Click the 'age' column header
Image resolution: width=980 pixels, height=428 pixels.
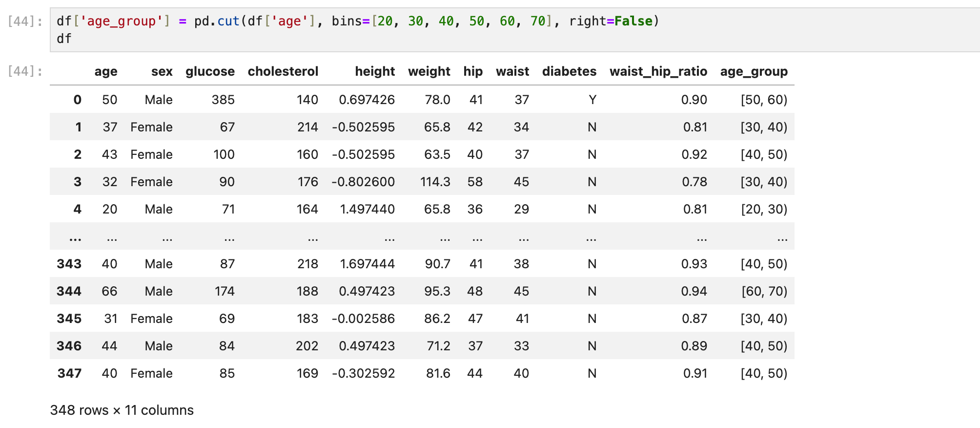click(106, 71)
